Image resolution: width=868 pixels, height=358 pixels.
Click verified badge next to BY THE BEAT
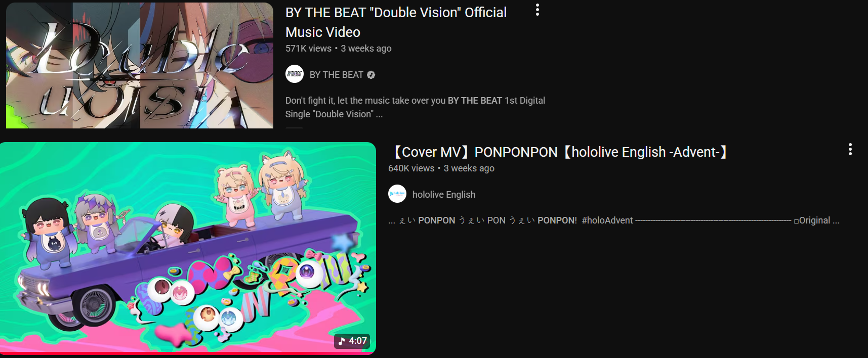[371, 75]
